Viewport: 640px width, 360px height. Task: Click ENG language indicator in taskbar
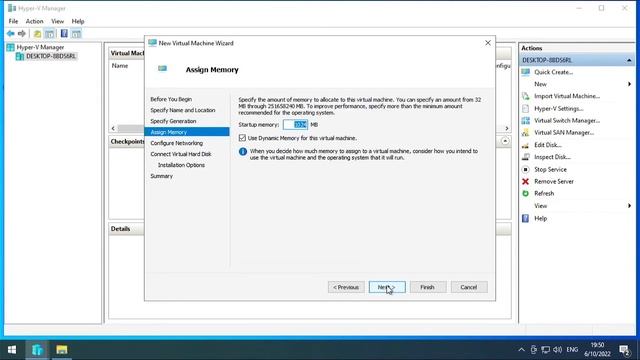572,350
